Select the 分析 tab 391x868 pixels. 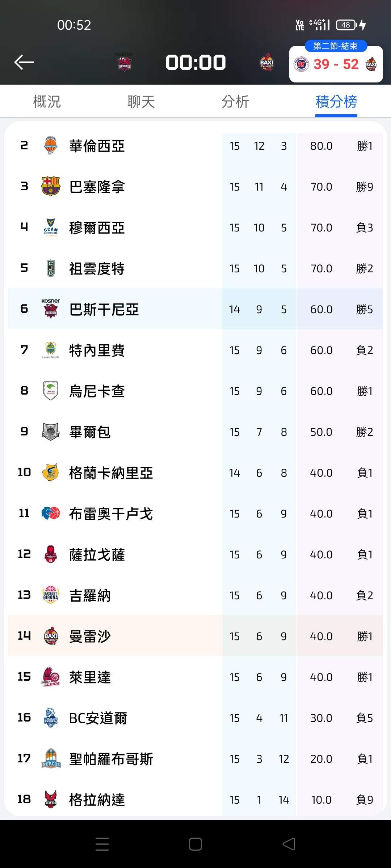(235, 102)
